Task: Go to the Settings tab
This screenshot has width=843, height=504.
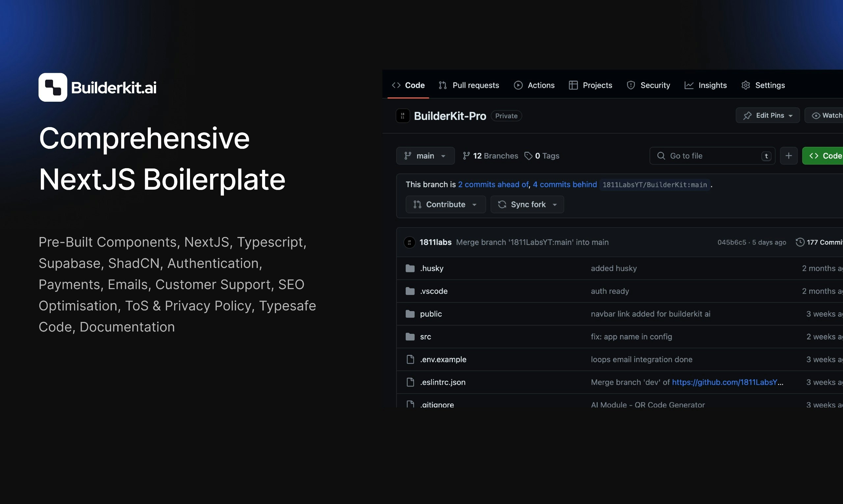Action: point(763,85)
